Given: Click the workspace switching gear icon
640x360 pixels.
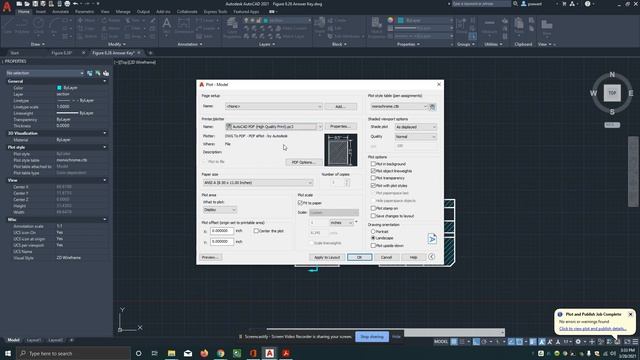Looking at the screenshot, I should pyautogui.click(x=578, y=342).
